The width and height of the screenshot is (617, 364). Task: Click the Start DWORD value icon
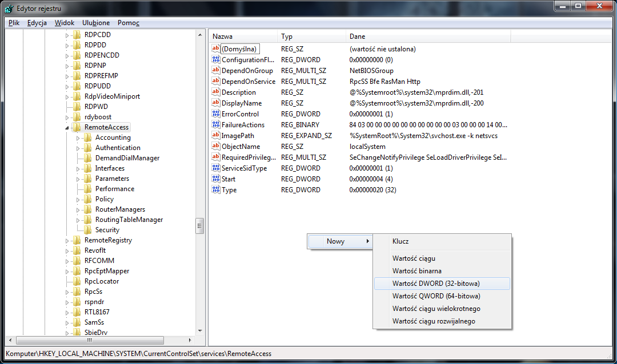click(x=215, y=179)
